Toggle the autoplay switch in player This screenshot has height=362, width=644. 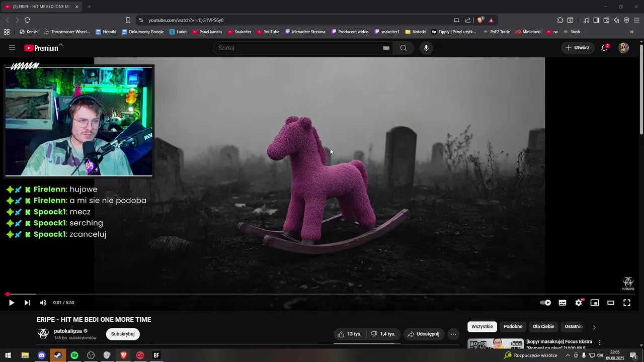pos(545,303)
